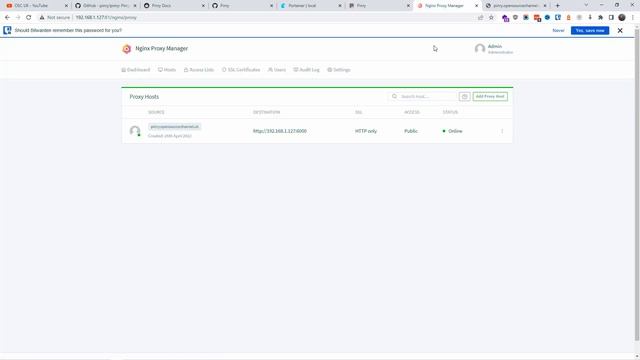The width and height of the screenshot is (640, 360).
Task: Close the Nginx Proxy Manager tab
Action: (476, 6)
